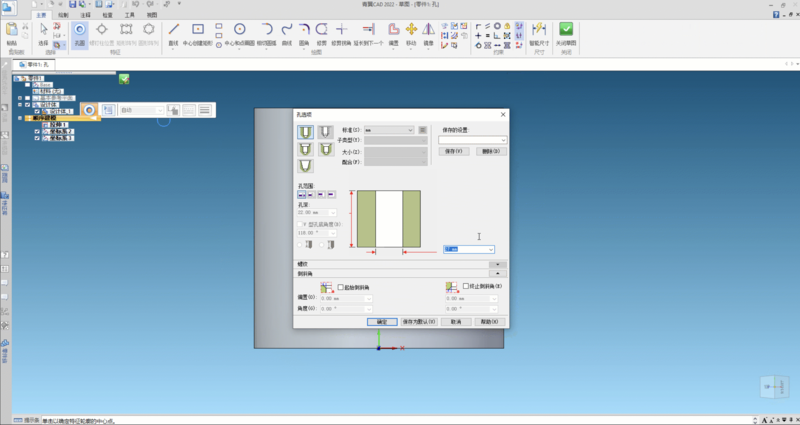
Task: Enable the 起始倒斜角 checkbox
Action: [341, 286]
